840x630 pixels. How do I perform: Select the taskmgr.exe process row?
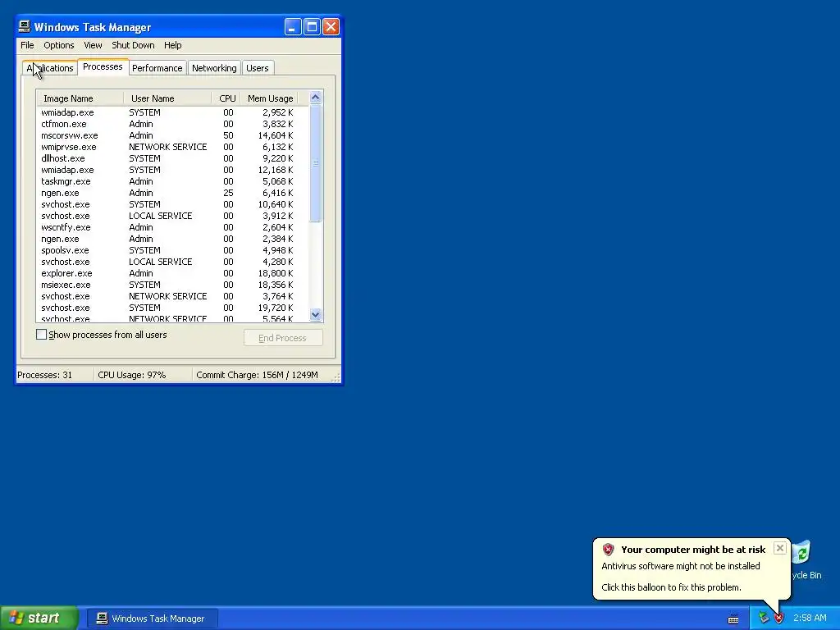click(172, 181)
